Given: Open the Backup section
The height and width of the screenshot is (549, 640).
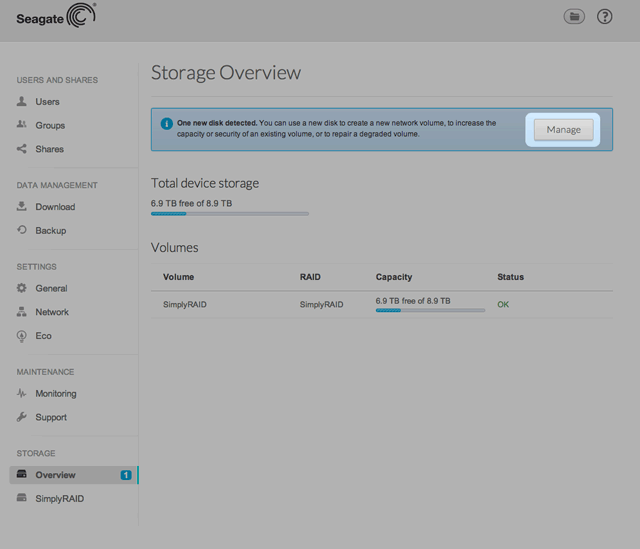Looking at the screenshot, I should pyautogui.click(x=51, y=231).
